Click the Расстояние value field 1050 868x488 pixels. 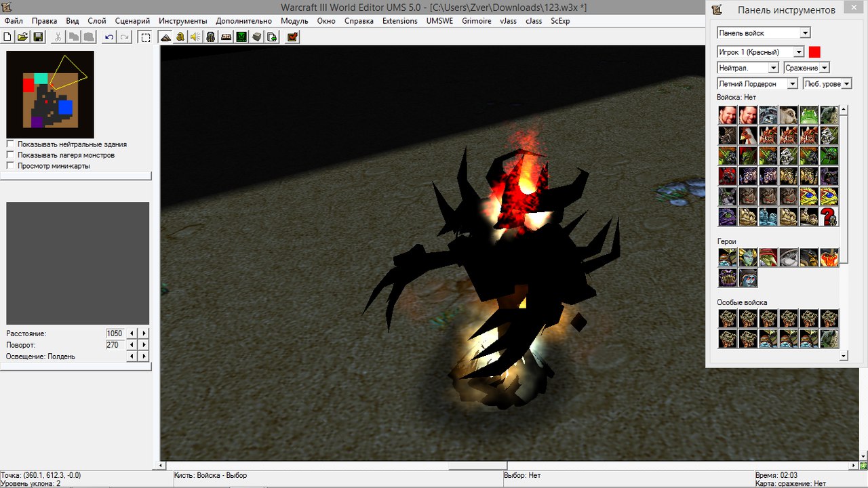coord(115,333)
